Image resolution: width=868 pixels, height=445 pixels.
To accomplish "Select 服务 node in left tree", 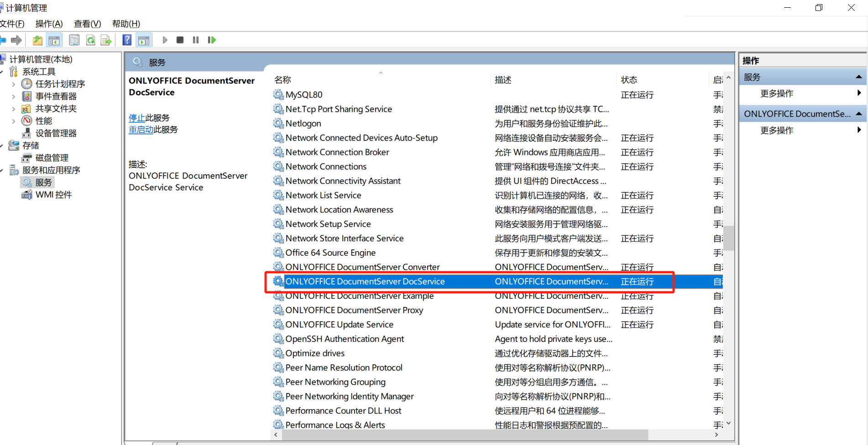I will coord(44,182).
